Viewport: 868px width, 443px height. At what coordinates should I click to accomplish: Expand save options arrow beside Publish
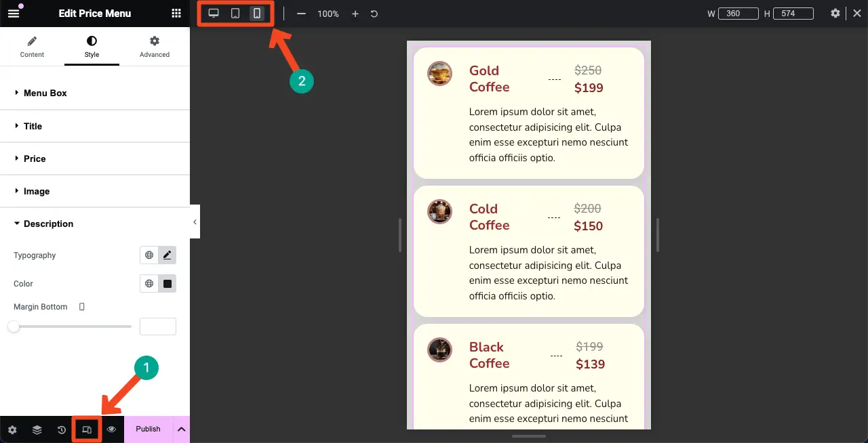point(182,429)
